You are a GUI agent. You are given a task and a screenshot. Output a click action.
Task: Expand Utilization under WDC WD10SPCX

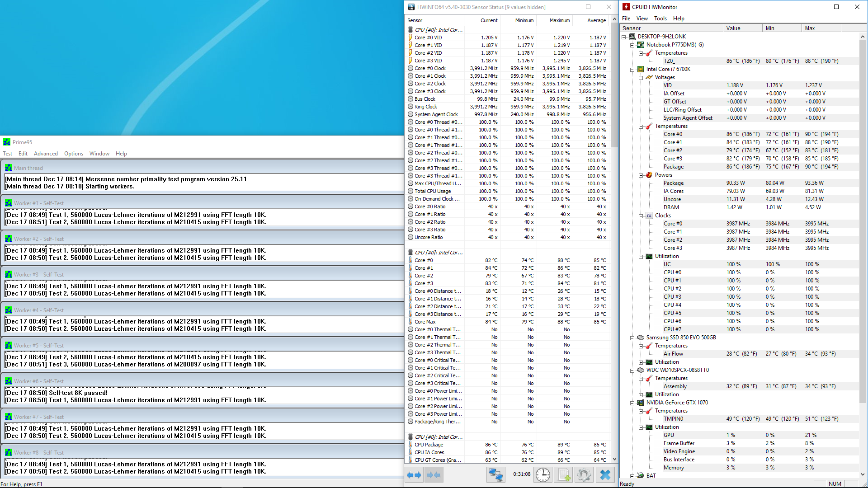click(x=641, y=394)
